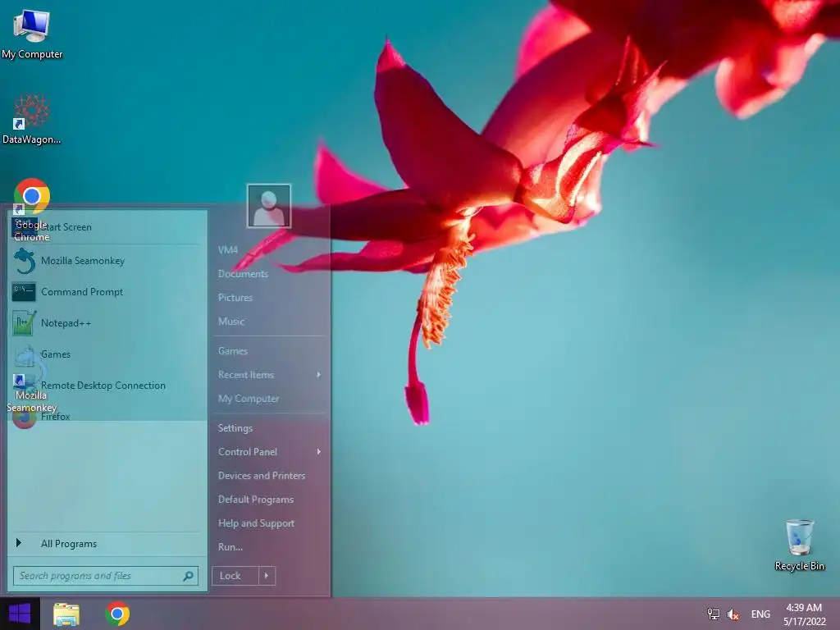The width and height of the screenshot is (840, 630).
Task: Expand All Programs list
Action: click(x=106, y=544)
